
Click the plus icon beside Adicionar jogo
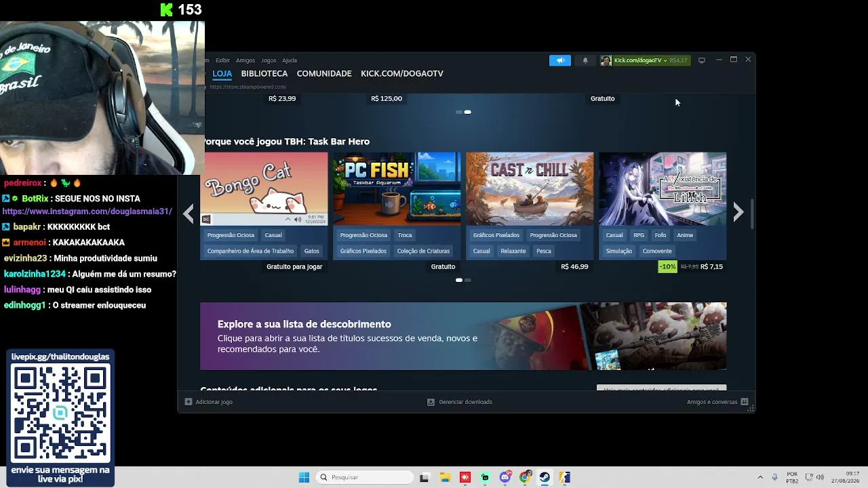click(189, 402)
